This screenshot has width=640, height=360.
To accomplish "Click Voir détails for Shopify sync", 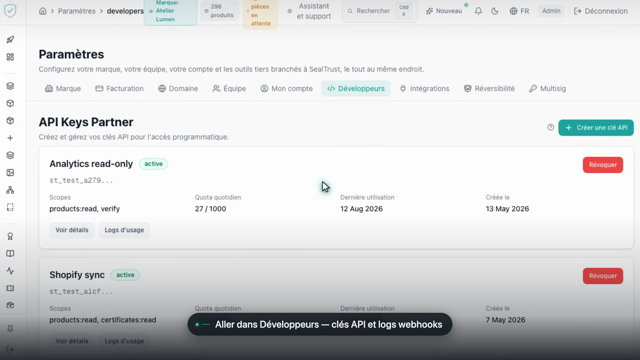I will (x=72, y=341).
